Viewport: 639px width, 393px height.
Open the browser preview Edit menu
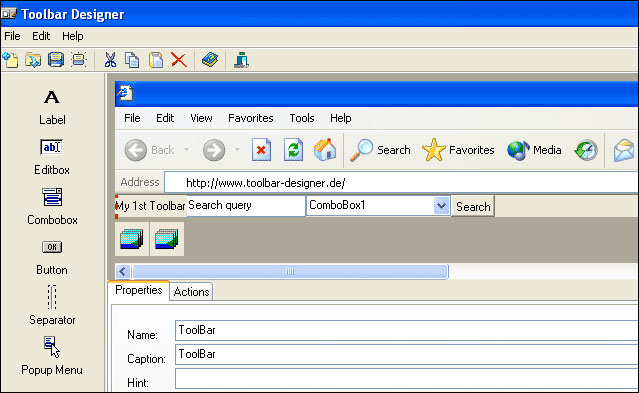coord(165,118)
